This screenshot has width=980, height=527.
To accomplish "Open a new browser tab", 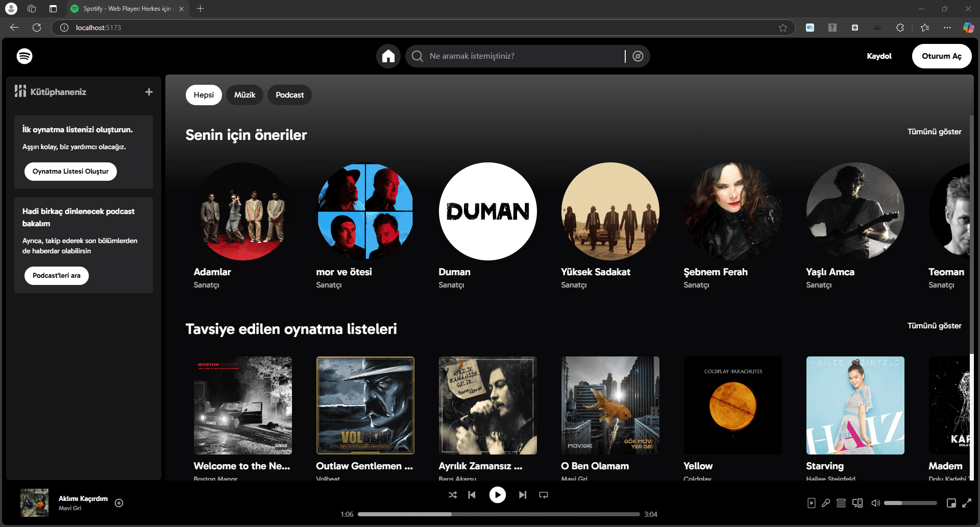I will tap(201, 9).
